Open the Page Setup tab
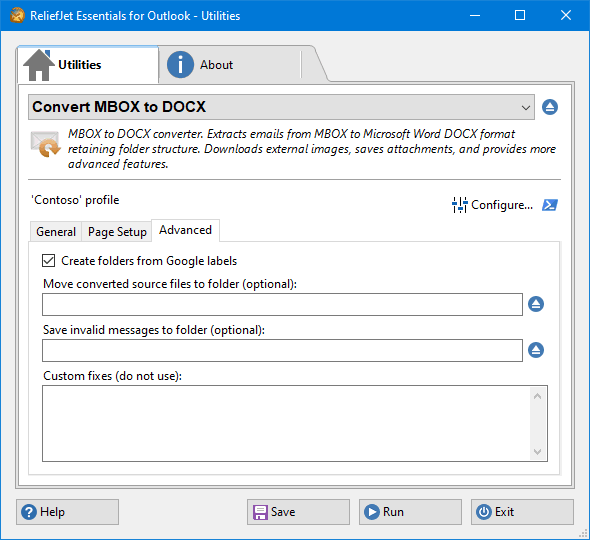Screen dimensions: 590x540 coord(117,231)
